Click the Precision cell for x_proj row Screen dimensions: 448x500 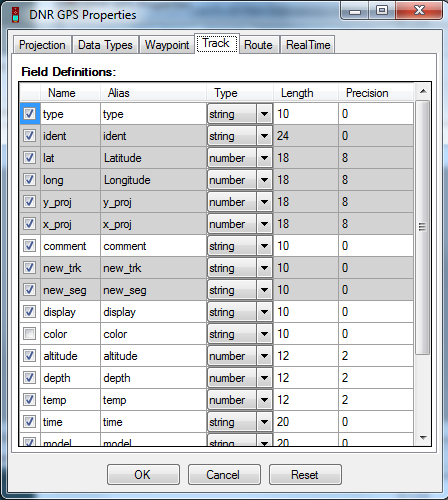click(376, 224)
